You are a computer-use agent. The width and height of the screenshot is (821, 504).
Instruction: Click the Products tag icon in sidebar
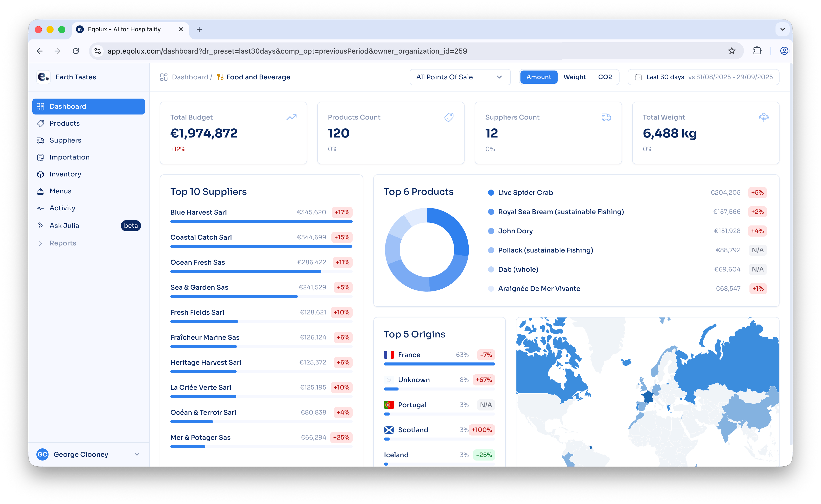(x=40, y=123)
